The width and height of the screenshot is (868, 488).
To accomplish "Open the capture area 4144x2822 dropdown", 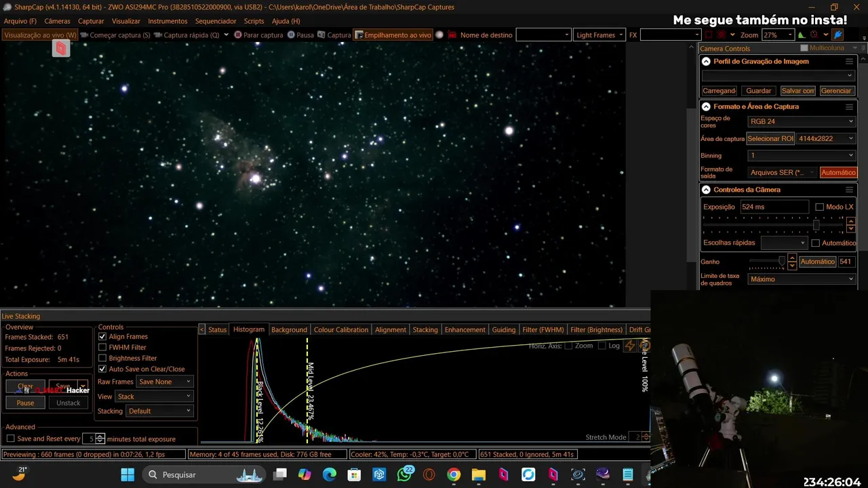I will (826, 138).
